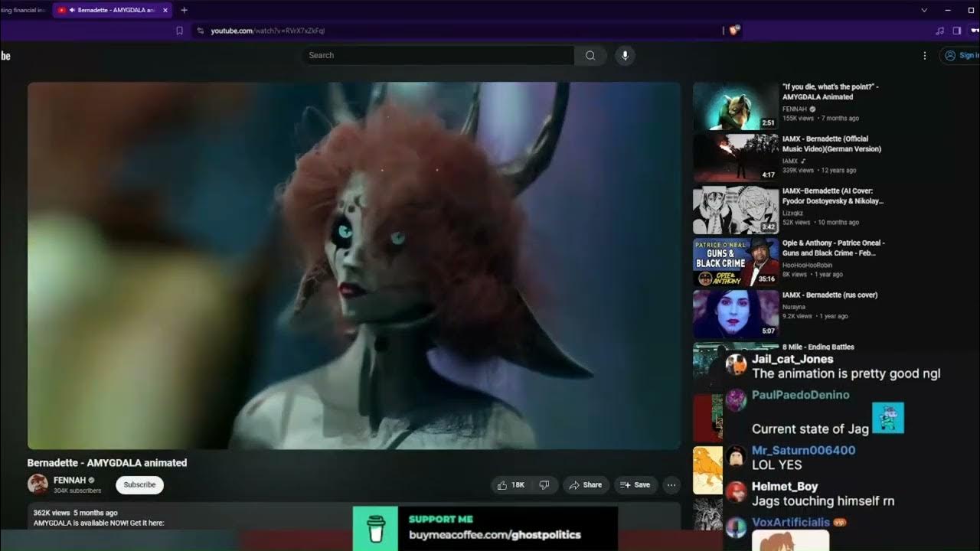The height and width of the screenshot is (551, 980).
Task: Click Mr_Saturn006400 chat avatar
Action: [736, 456]
